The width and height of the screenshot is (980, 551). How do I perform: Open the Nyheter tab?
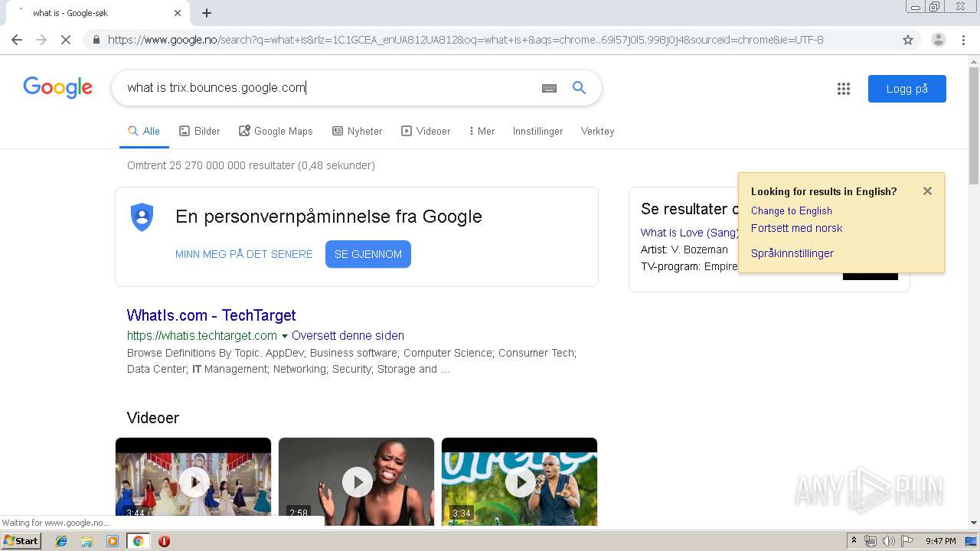point(357,131)
